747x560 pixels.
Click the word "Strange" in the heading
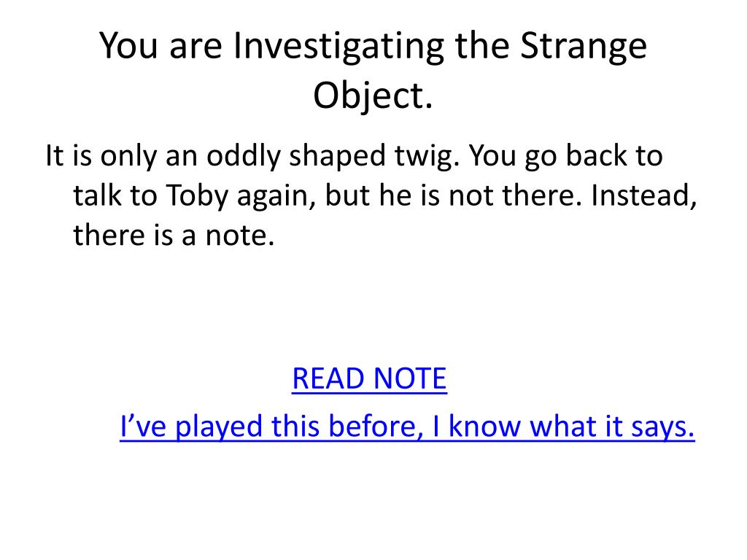click(x=584, y=47)
